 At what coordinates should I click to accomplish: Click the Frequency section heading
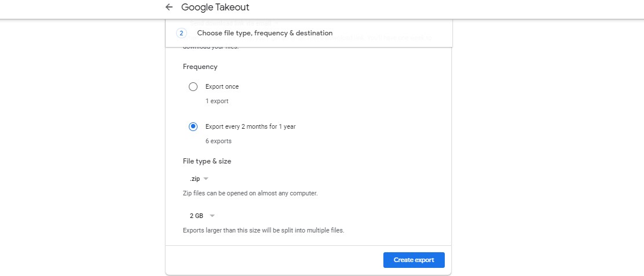click(x=200, y=67)
